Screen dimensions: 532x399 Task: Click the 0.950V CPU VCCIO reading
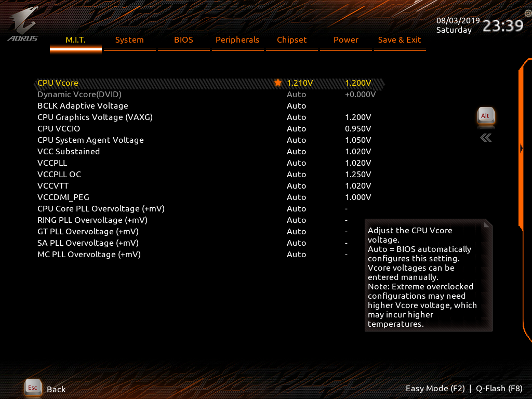[358, 129]
